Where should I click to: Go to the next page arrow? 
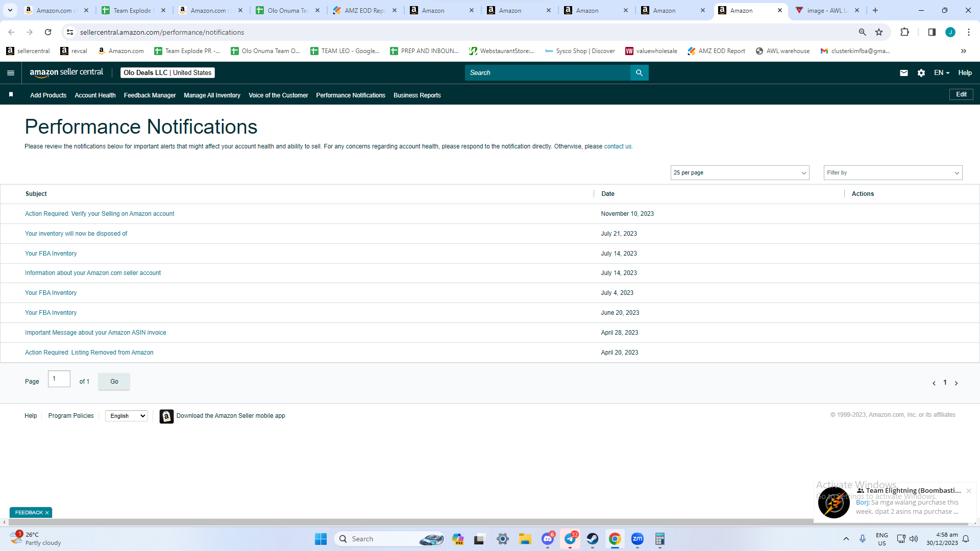point(956,383)
